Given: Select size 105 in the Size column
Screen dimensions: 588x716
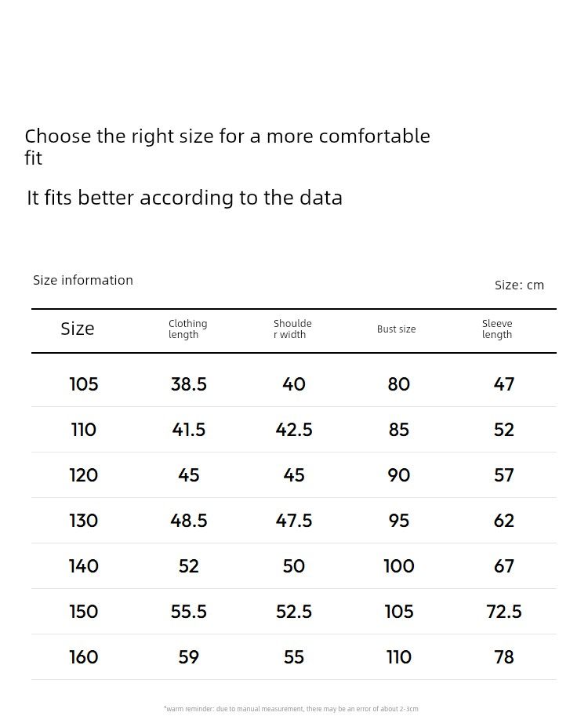Looking at the screenshot, I should [x=84, y=384].
